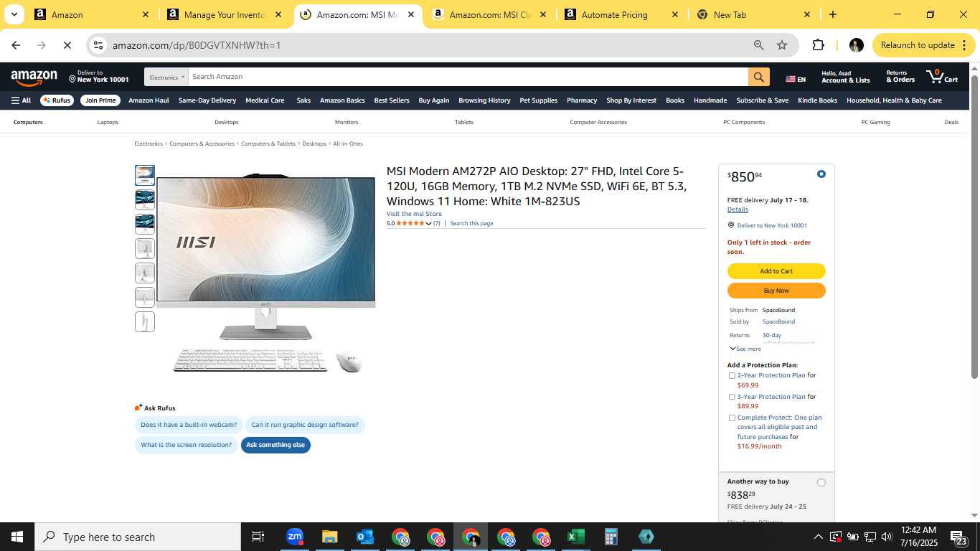This screenshot has height=551, width=980.
Task: Open the Visit the msi Store link
Action: tap(414, 214)
